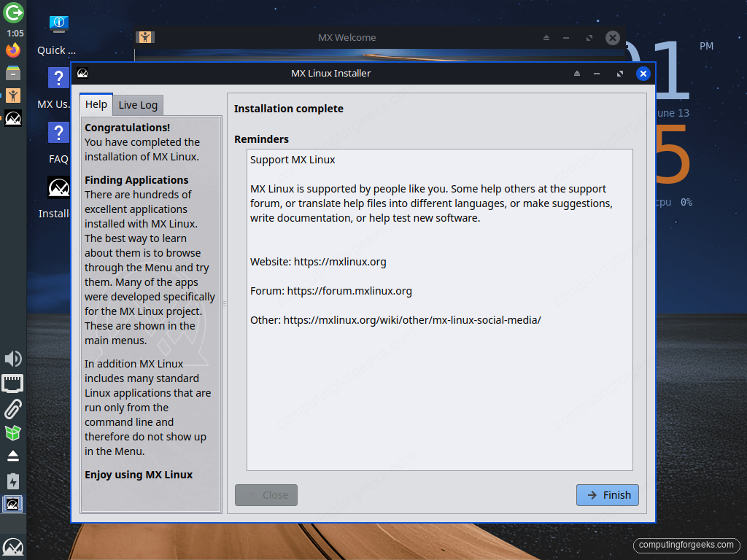The height and width of the screenshot is (560, 747).
Task: Click the eject removable media icon in panel
Action: (13, 456)
